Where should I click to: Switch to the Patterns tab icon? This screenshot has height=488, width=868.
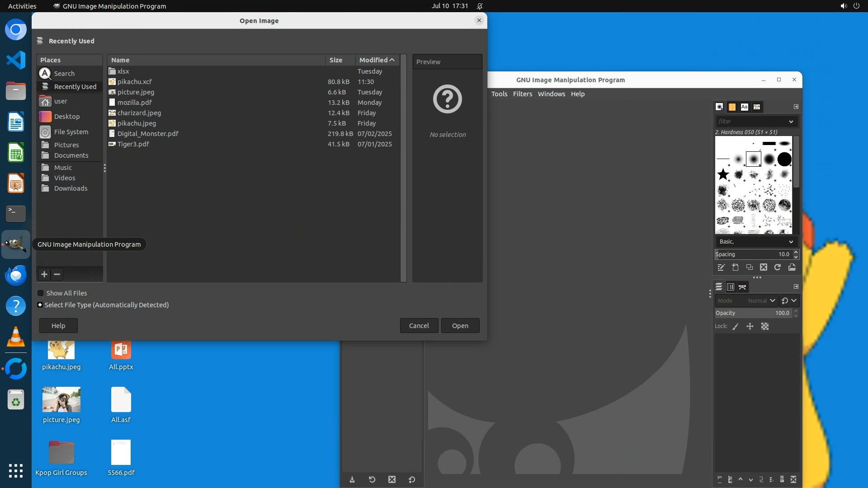[732, 107]
